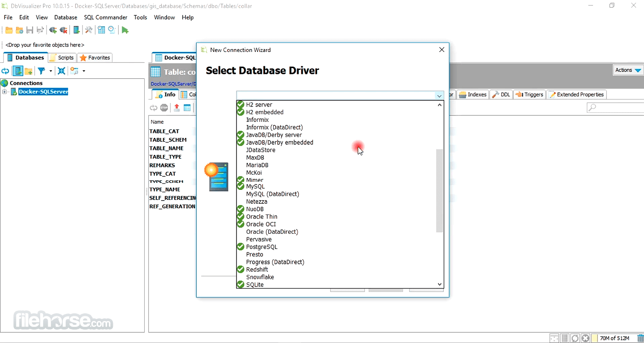Click the save-as pencil disk icon in main toolbar

(x=40, y=30)
